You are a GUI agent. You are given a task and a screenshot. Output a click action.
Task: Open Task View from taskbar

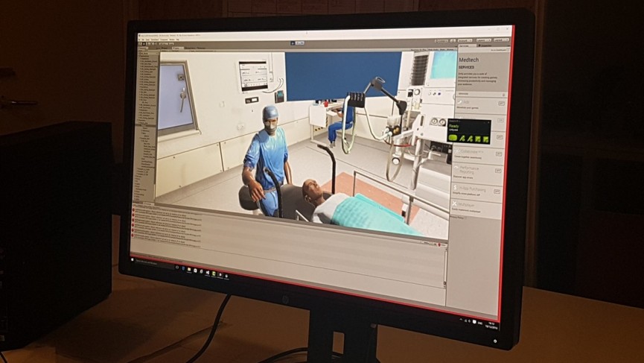click(x=177, y=267)
